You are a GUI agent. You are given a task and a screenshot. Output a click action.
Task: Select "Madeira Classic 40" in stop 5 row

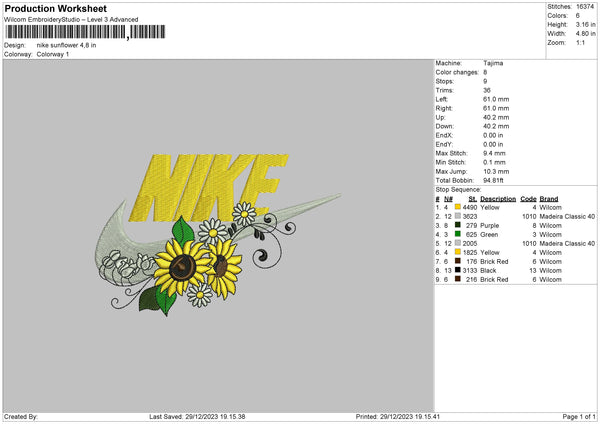tap(567, 243)
